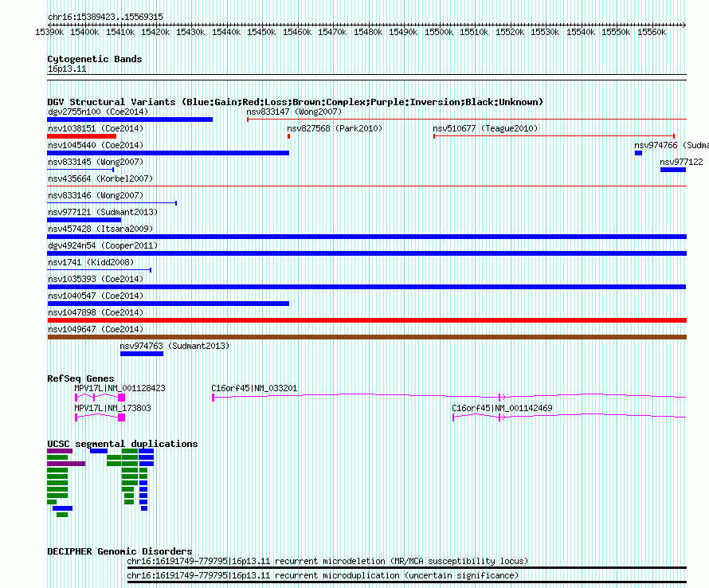Select the 15450k ruler position label
This screenshot has width=709, height=588.
[261, 32]
